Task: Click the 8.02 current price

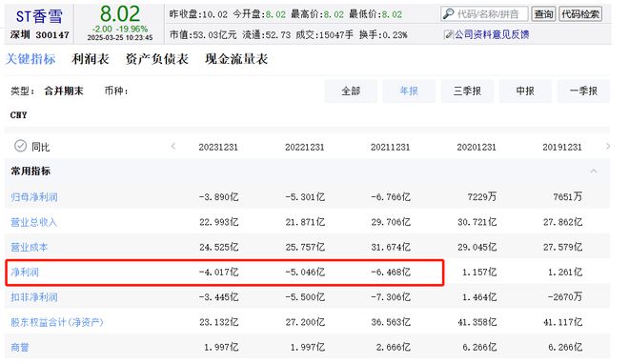Action: click(120, 13)
